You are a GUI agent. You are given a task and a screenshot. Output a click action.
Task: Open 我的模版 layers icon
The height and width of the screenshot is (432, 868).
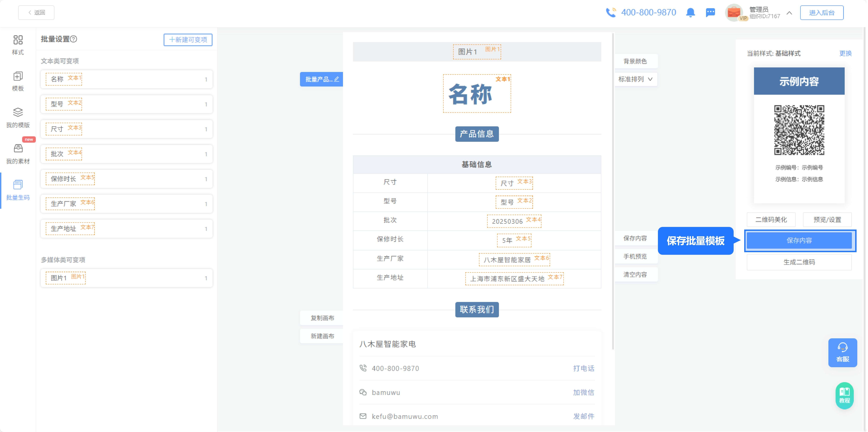point(18,112)
